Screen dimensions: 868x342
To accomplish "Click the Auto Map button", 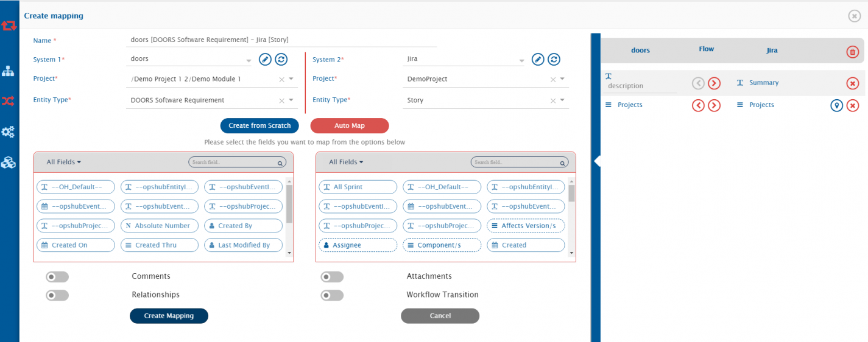I will (350, 125).
